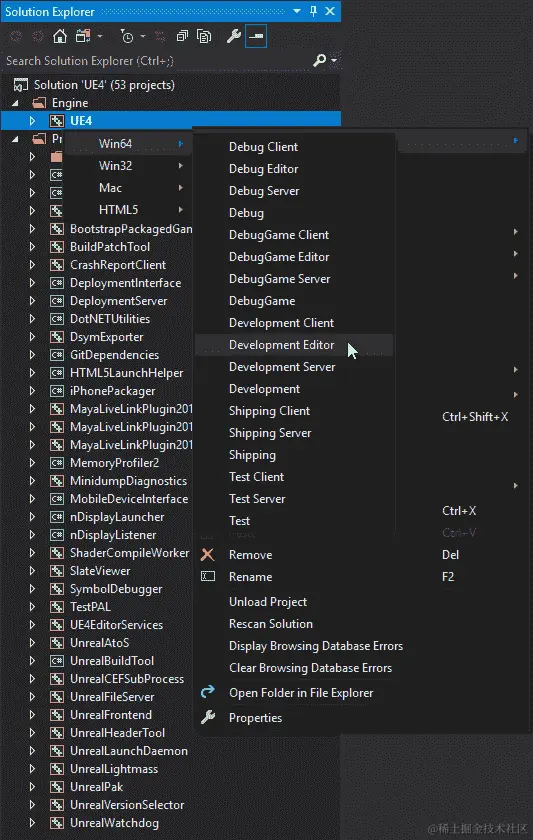The width and height of the screenshot is (533, 840).
Task: Click the iPhonePackager C# project icon
Action: click(x=57, y=391)
